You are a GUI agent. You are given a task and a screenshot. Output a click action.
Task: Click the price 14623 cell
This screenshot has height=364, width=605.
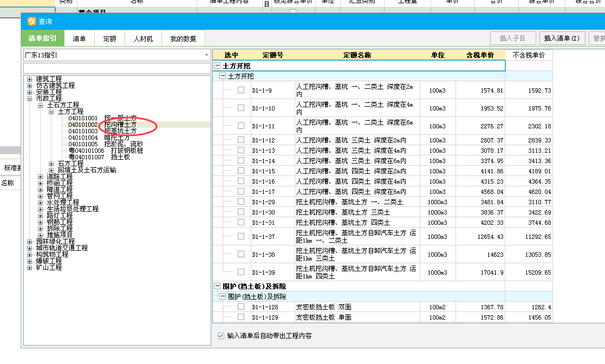480,255
